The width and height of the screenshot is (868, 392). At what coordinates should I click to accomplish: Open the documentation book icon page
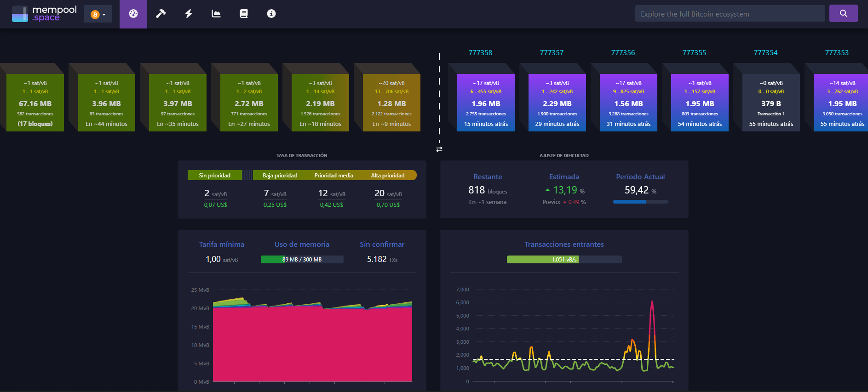click(x=244, y=14)
